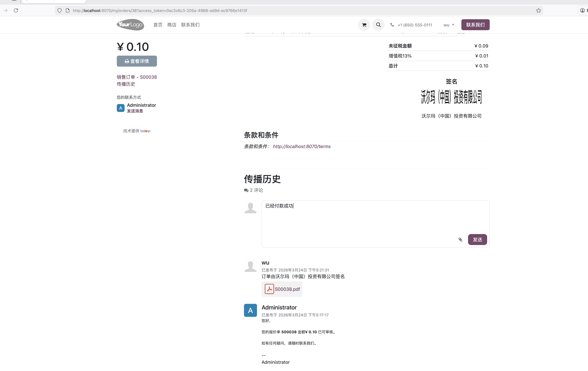Image resolution: width=588 pixels, height=371 pixels.
Task: Click the search magnifier icon
Action: coord(379,25)
